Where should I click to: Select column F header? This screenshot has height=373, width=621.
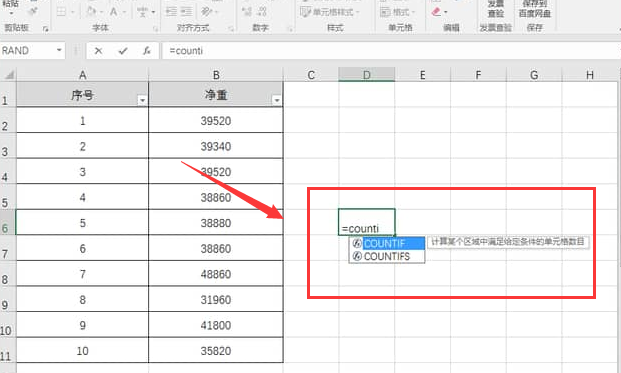pos(478,74)
